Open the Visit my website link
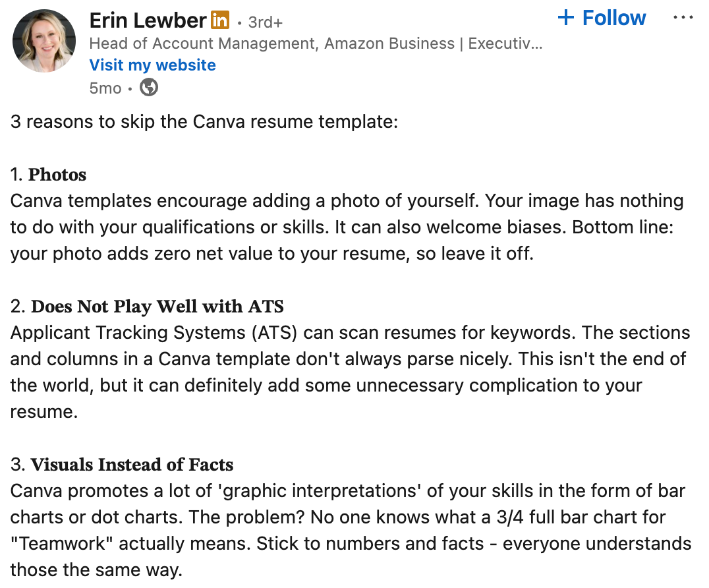Screen dimensions: 709x588 tap(152, 65)
